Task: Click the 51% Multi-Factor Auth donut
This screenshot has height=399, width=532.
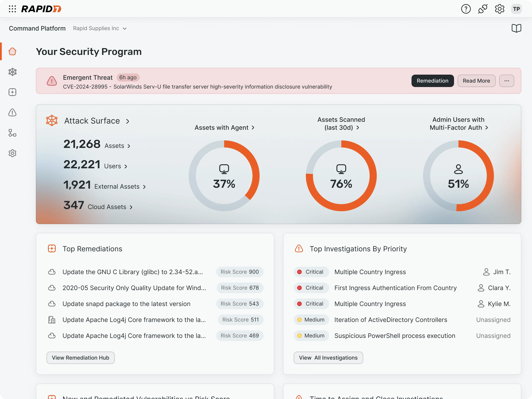Action: (x=458, y=176)
